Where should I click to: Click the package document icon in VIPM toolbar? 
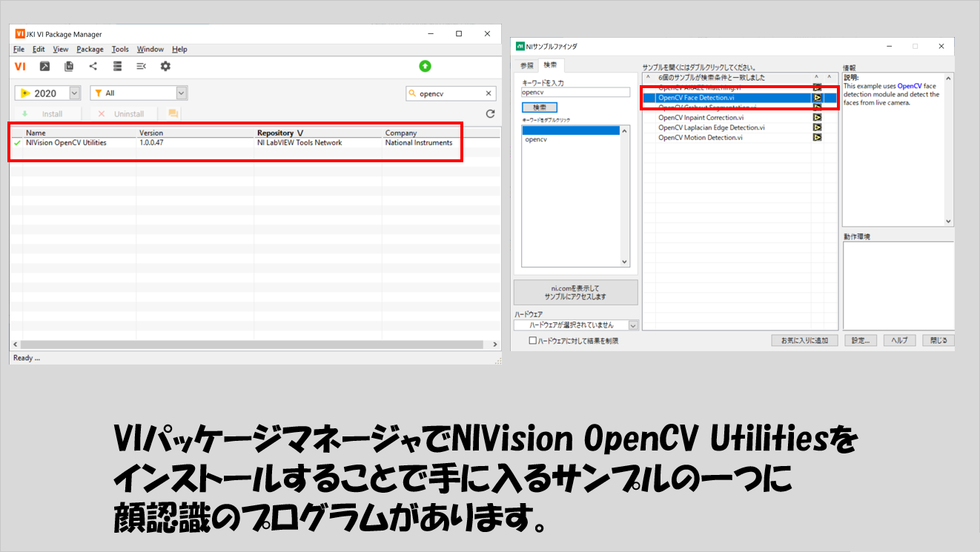coord(69,67)
